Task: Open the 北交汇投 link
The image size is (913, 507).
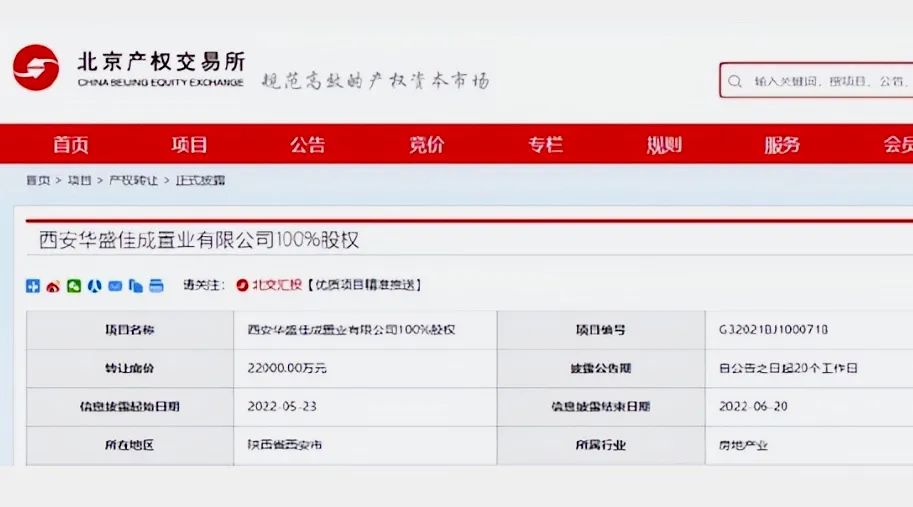Action: pos(277,285)
